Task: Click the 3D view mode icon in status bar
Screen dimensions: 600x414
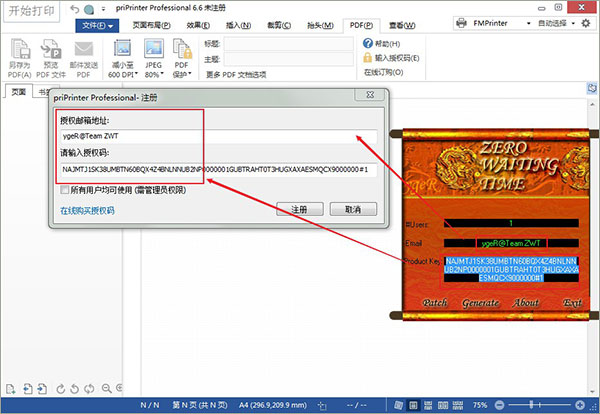Action: 398,405
